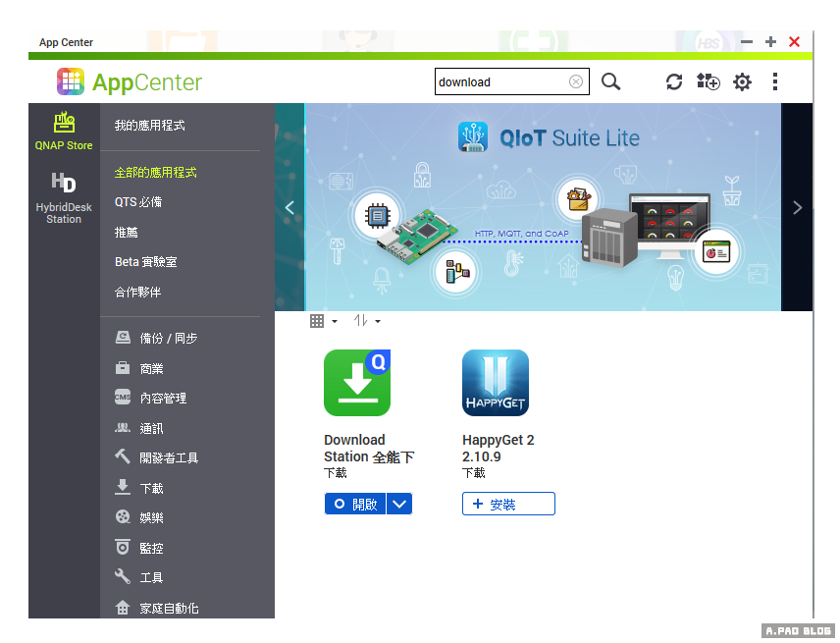Viewport: 840px width, 643px height.
Task: Open the three-dot more options menu
Action: (x=774, y=82)
